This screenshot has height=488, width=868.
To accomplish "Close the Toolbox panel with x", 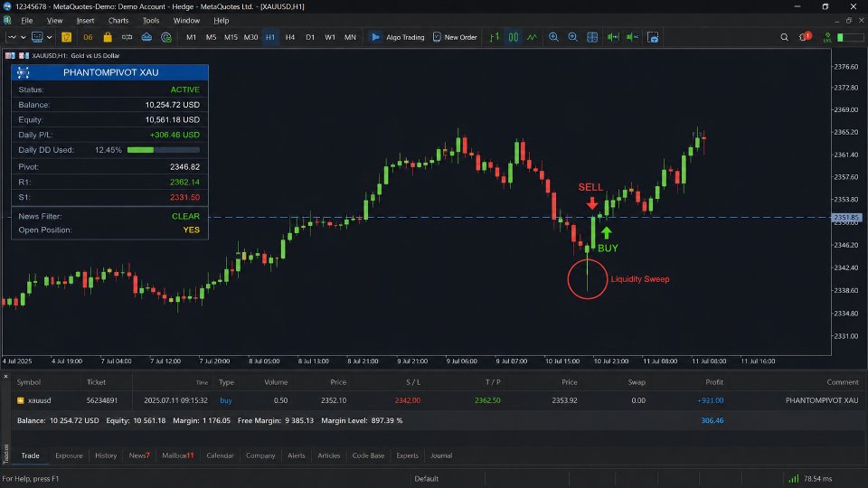I will point(5,376).
